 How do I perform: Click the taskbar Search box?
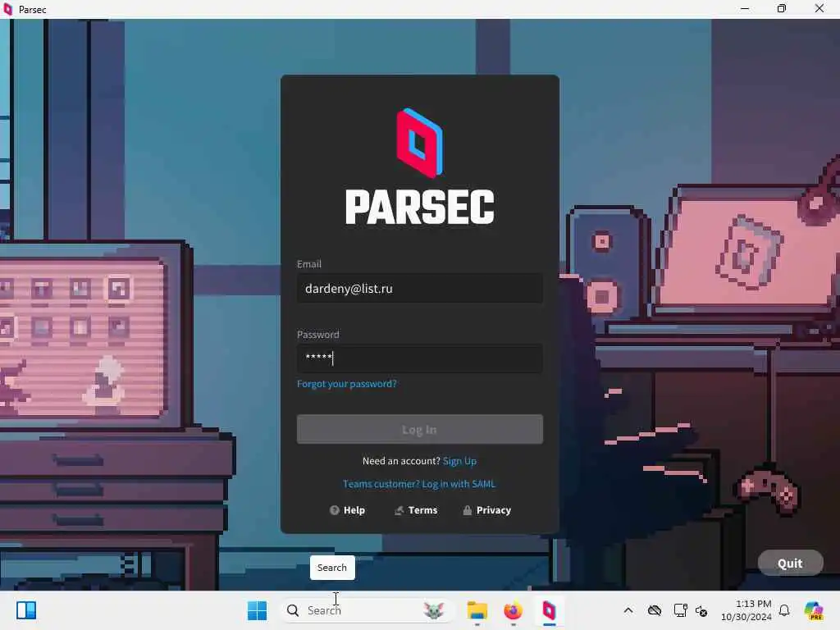coord(367,610)
